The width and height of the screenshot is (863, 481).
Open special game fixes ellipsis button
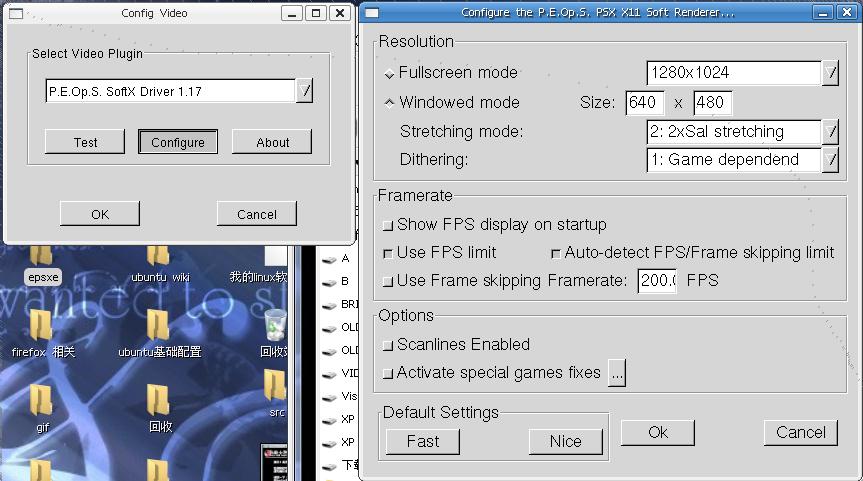(x=617, y=373)
